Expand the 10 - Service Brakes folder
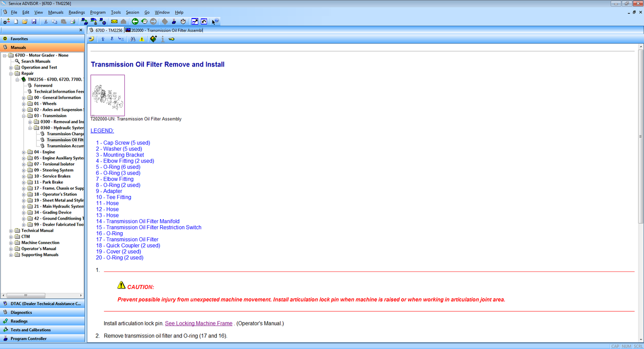The width and height of the screenshot is (644, 349). (24, 176)
